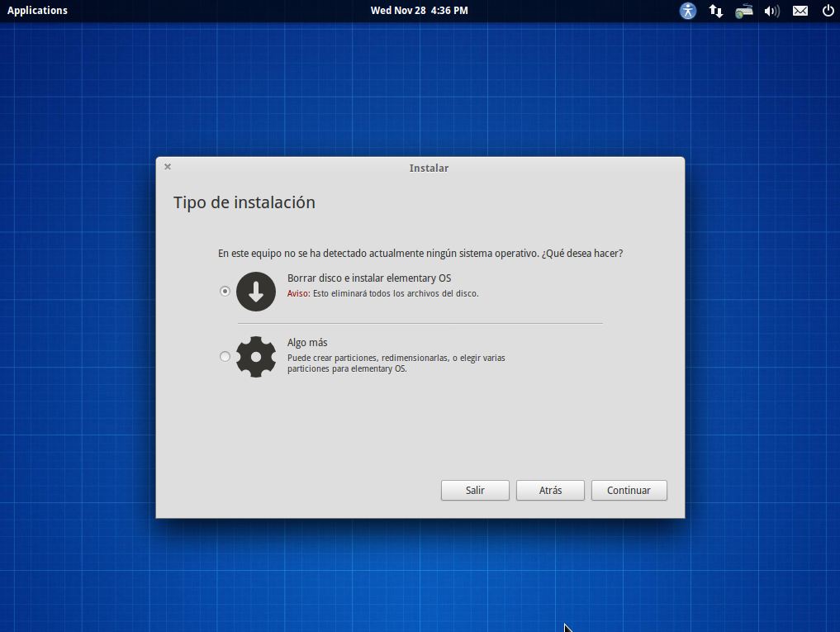This screenshot has width=840, height=632.
Task: Click the 'Algo más' option label
Action: pyautogui.click(x=307, y=343)
